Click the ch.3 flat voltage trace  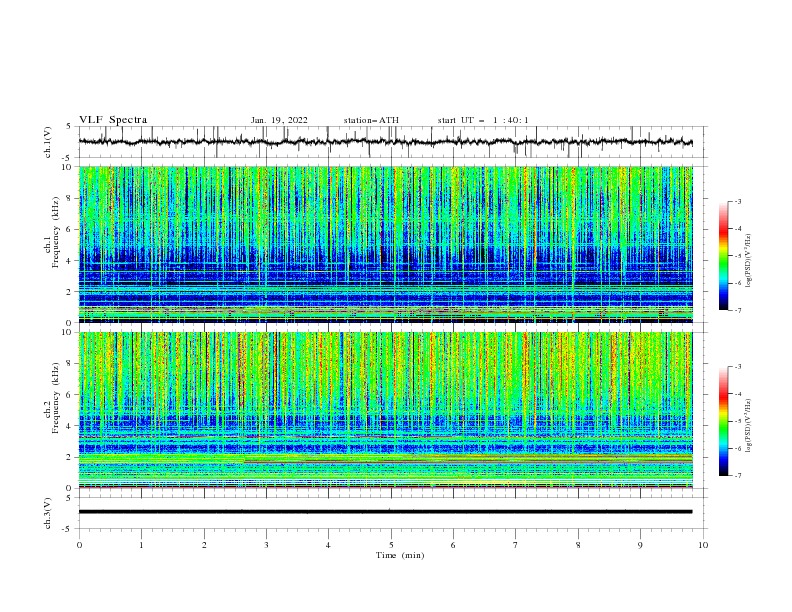pyautogui.click(x=385, y=512)
